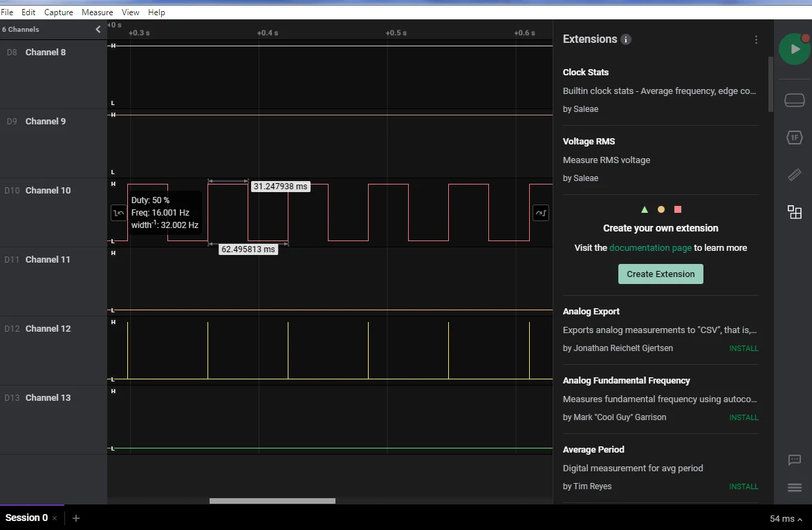
Task: Click the Duty: 50 % readout
Action: click(150, 200)
